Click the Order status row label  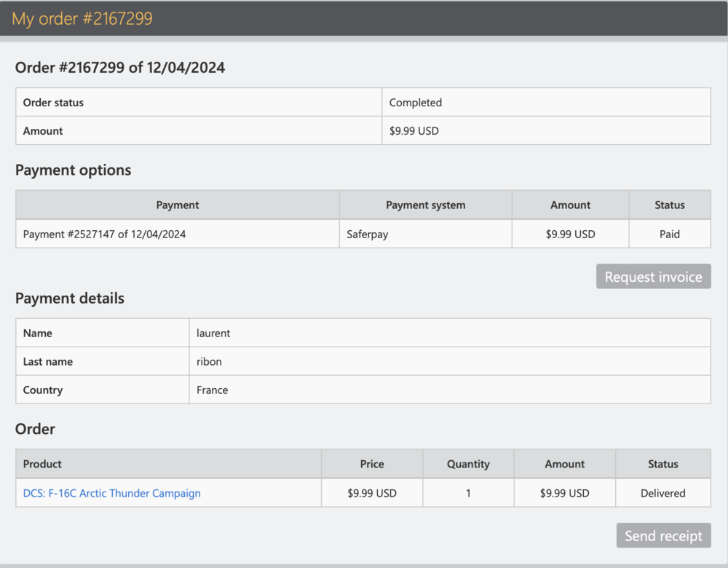pyautogui.click(x=53, y=103)
